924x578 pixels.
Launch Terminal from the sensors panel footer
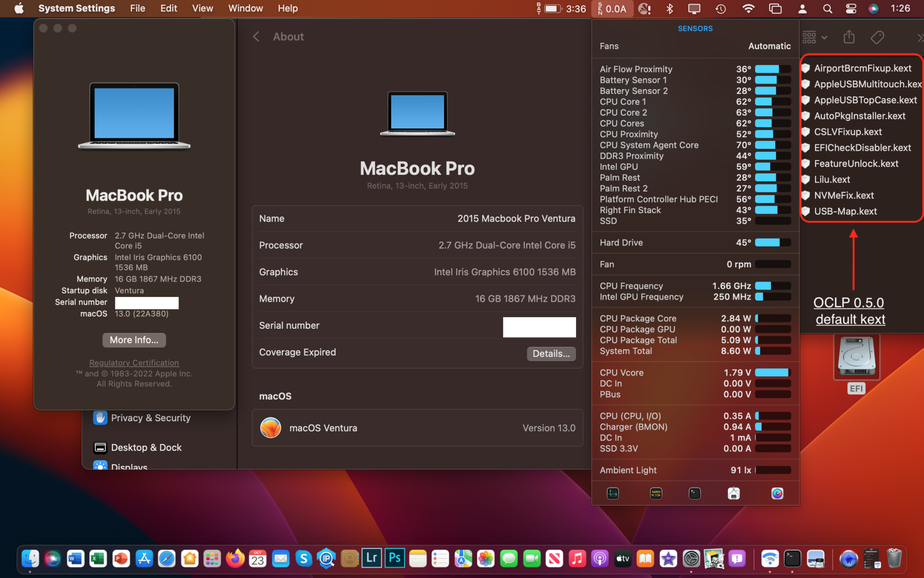pyautogui.click(x=694, y=493)
